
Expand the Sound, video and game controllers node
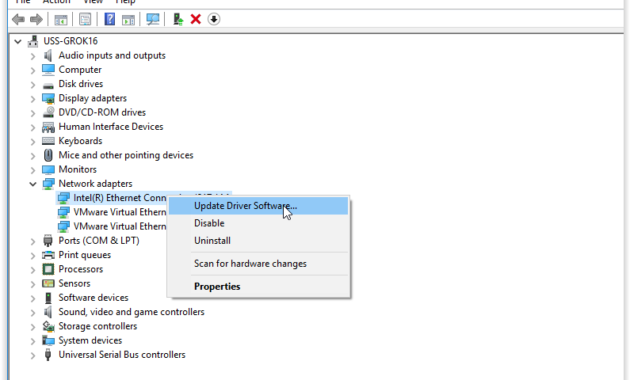coord(33,313)
